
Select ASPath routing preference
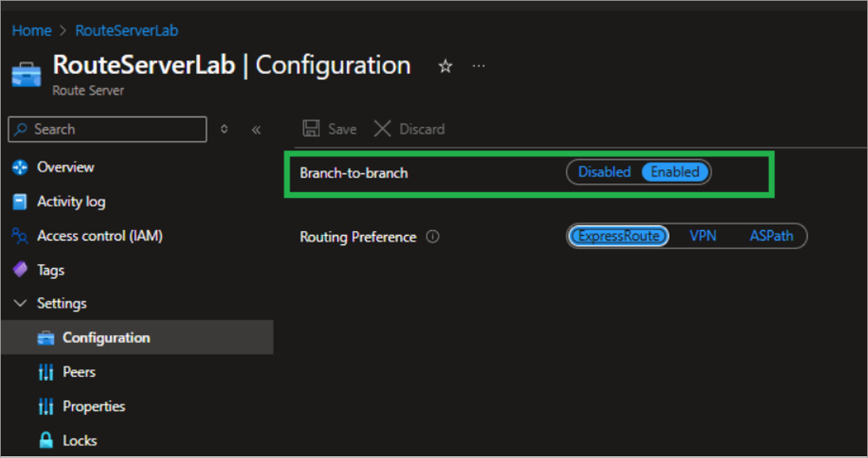pos(771,236)
